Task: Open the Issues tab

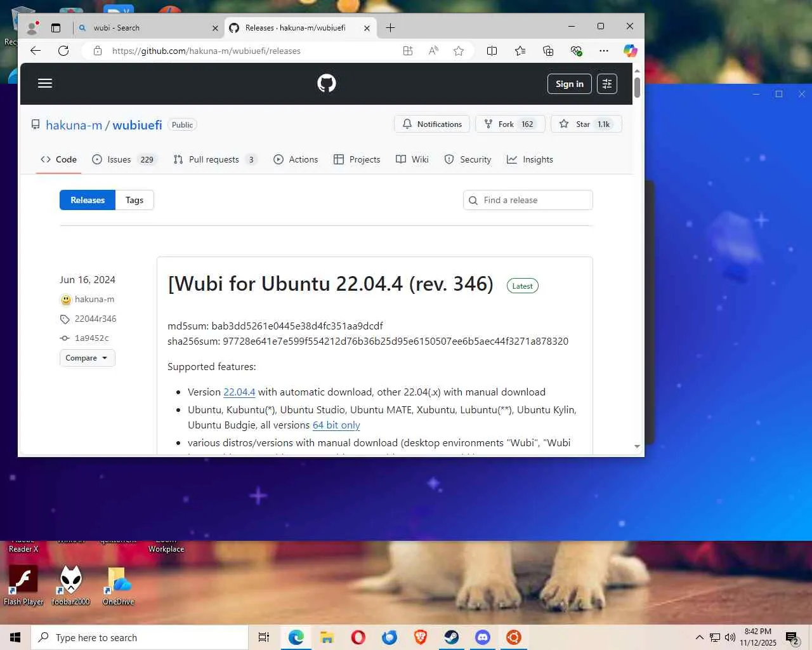Action: (x=124, y=159)
